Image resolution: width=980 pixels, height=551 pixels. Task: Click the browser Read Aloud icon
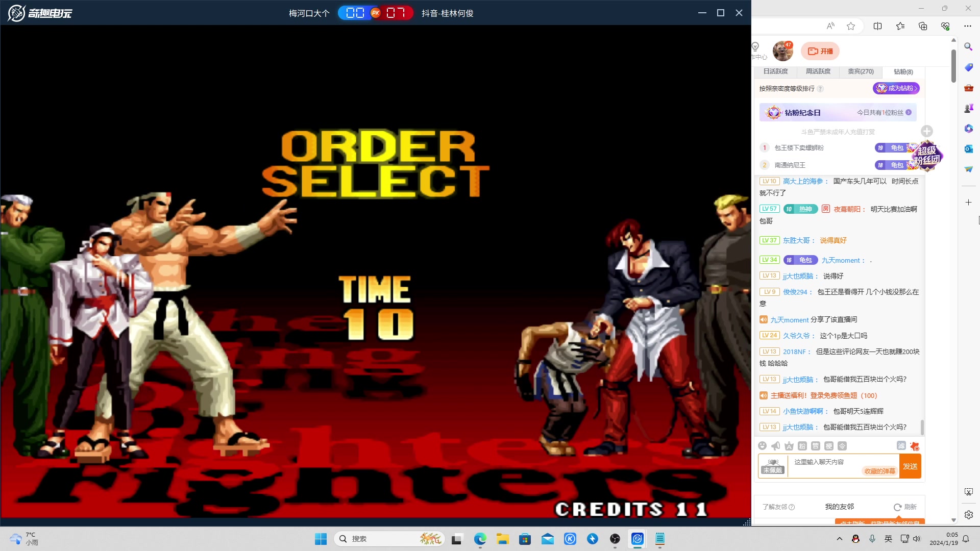click(830, 26)
